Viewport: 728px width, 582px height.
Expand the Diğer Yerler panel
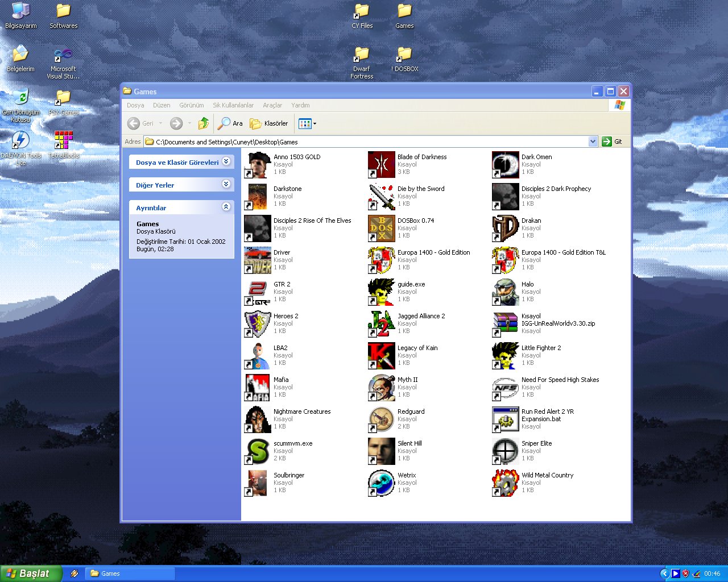[x=226, y=184]
